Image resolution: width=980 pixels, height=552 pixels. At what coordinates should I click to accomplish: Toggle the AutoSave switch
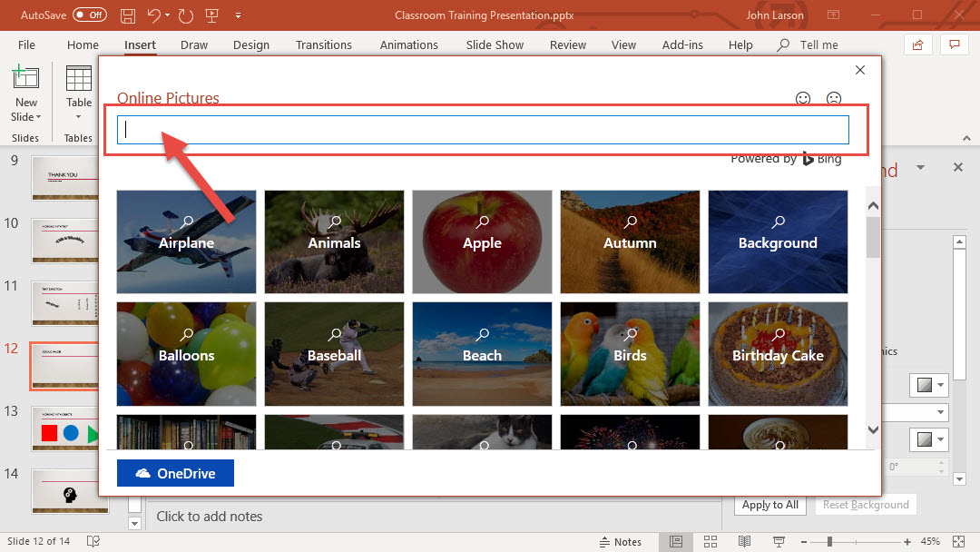[x=89, y=15]
